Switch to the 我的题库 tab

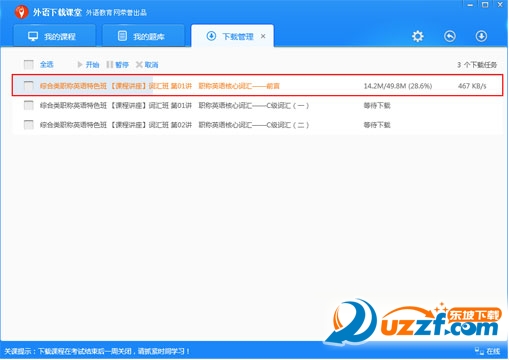[143, 36]
